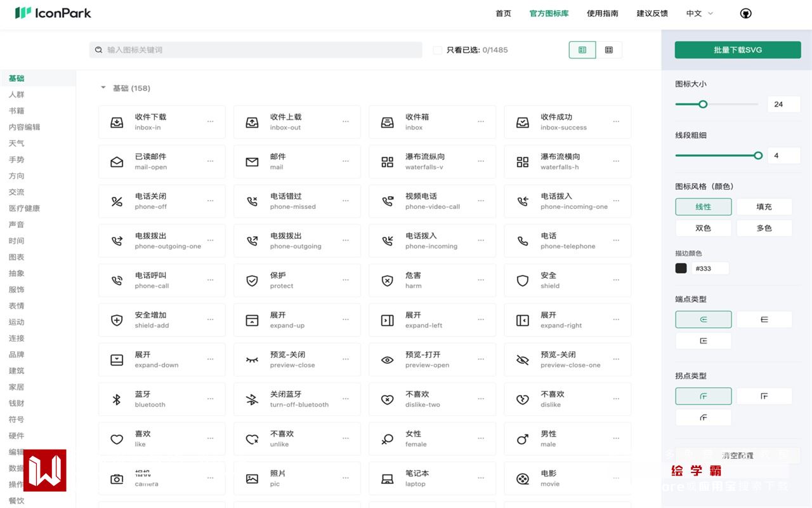Image resolution: width=812 pixels, height=508 pixels.
Task: Select the mail envelope icon
Action: (x=252, y=162)
